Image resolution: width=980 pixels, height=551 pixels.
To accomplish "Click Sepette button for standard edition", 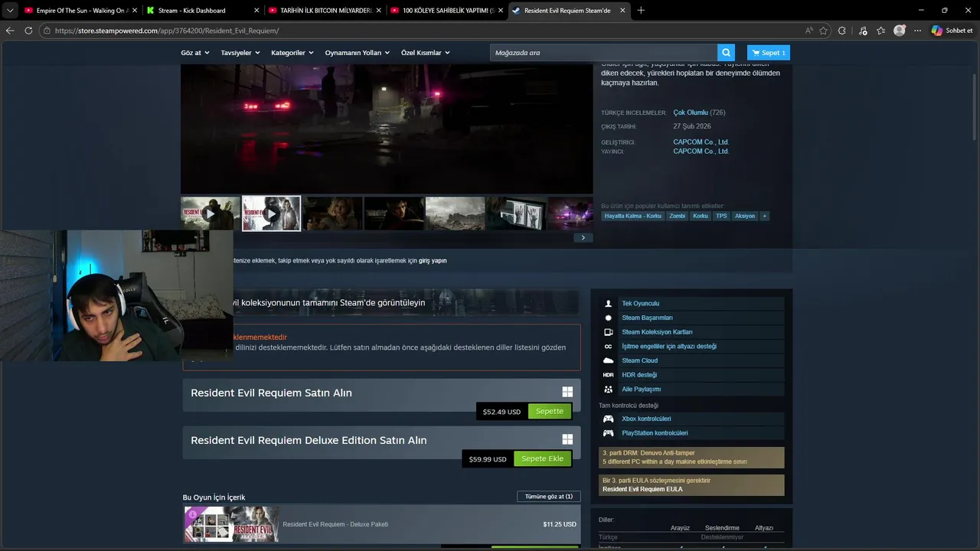I will coord(550,411).
